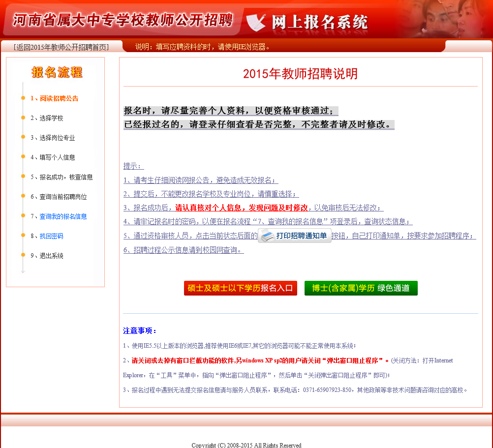Viewport: 493px width, 448px height.
Task: Click the 报名流程 sidebar heading
Action: [x=57, y=72]
